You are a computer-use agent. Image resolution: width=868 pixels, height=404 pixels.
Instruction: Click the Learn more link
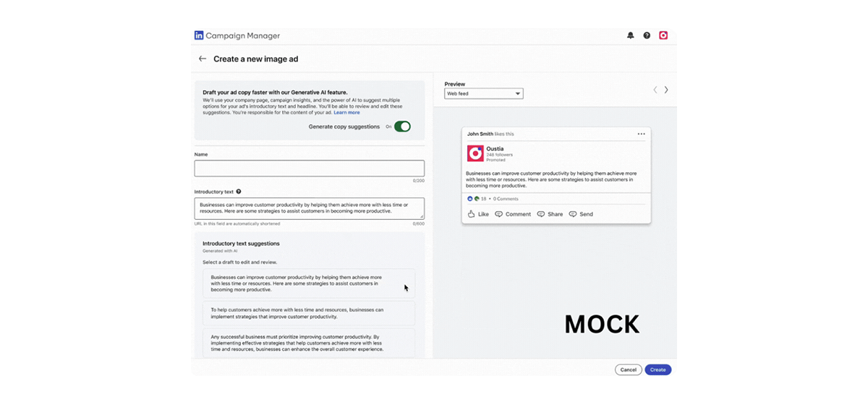click(346, 113)
